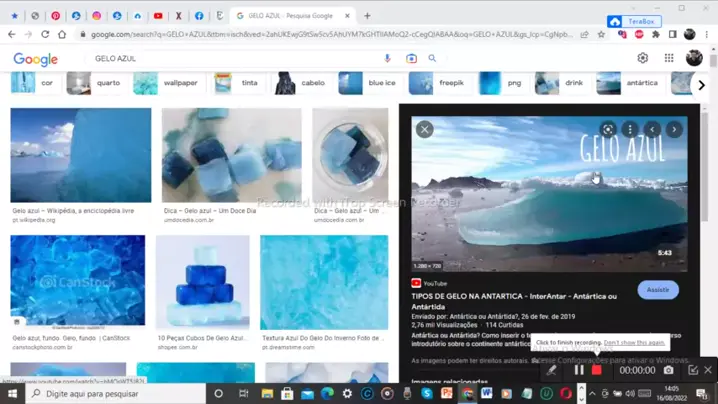
Task: Switch to the blue star pinned tab
Action: [x=15, y=16]
